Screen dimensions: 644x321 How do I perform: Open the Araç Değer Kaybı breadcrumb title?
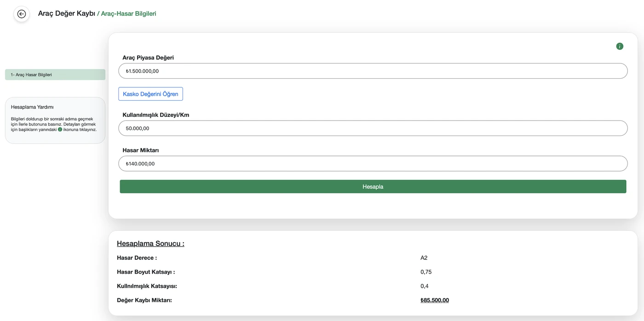point(67,14)
